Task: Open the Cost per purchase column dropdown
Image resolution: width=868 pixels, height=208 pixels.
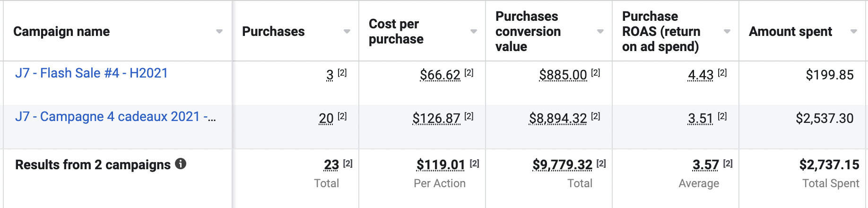Action: 474,32
